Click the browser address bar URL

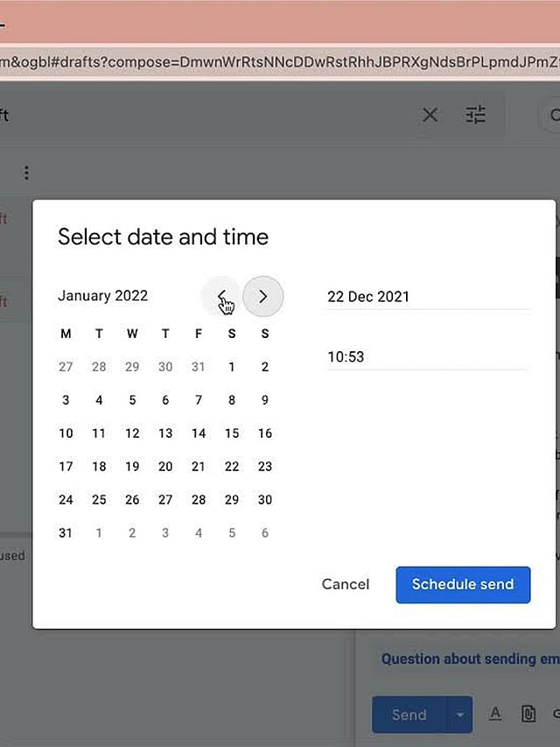click(280, 62)
